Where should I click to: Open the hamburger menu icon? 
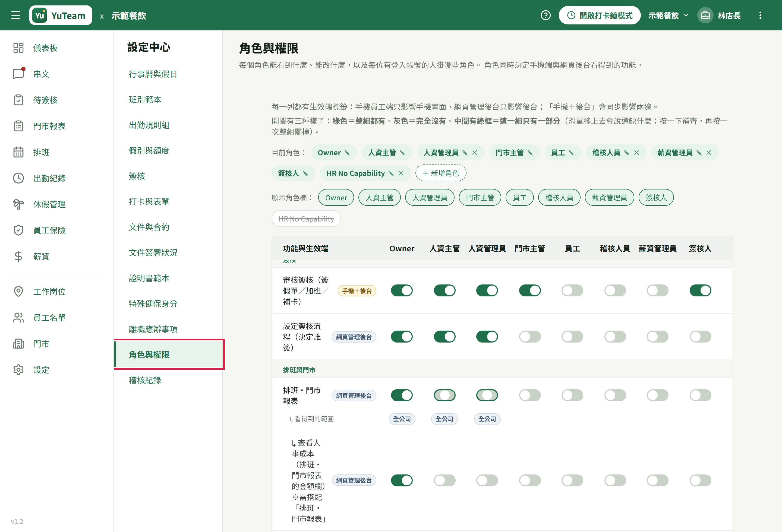point(15,15)
